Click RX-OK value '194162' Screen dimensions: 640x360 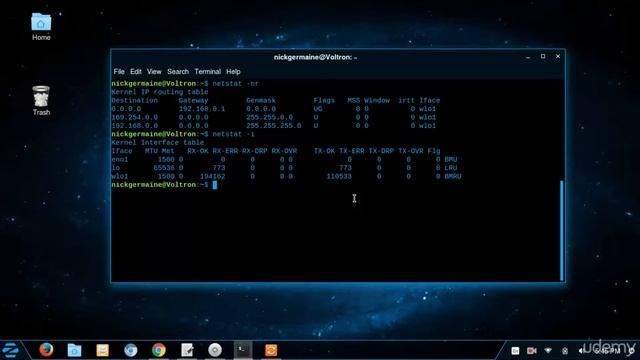[x=212, y=176]
